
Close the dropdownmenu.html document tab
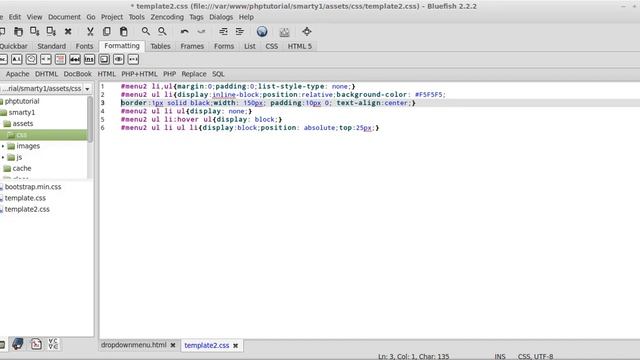[x=173, y=345]
